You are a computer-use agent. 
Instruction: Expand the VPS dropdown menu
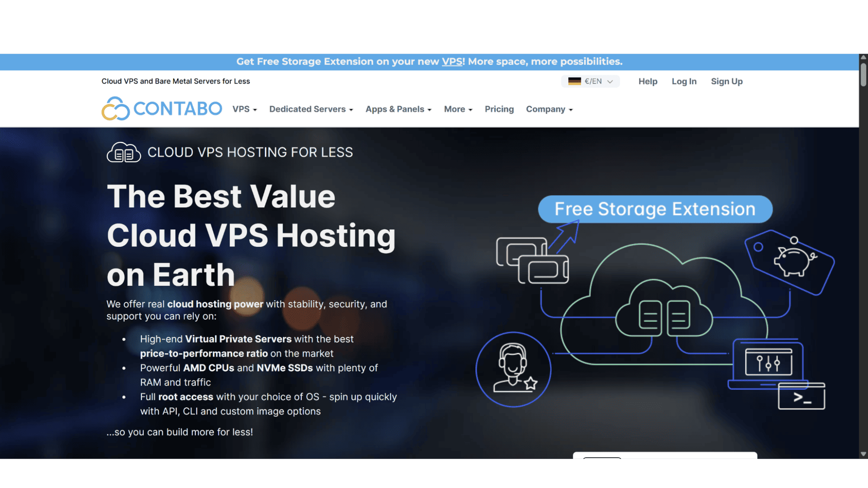pyautogui.click(x=244, y=109)
